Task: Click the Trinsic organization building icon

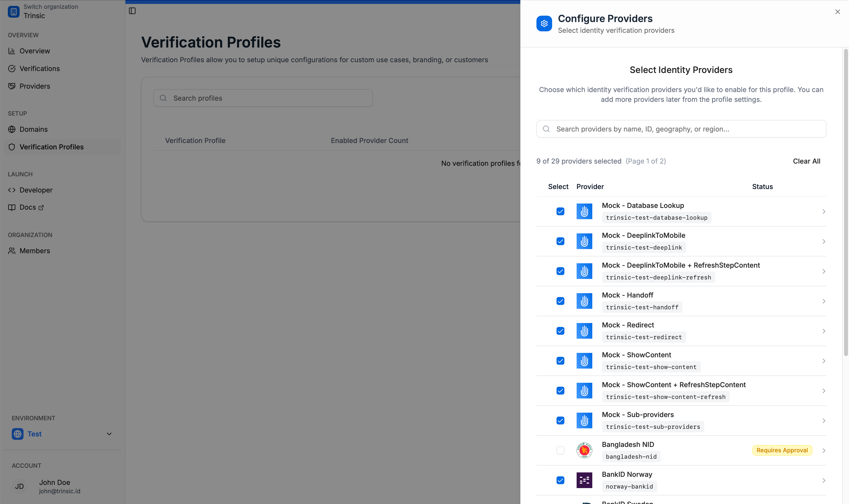Action: click(x=13, y=12)
